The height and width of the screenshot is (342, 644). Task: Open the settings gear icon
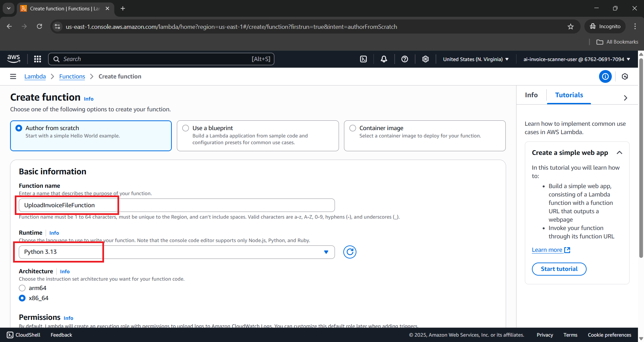point(425,59)
